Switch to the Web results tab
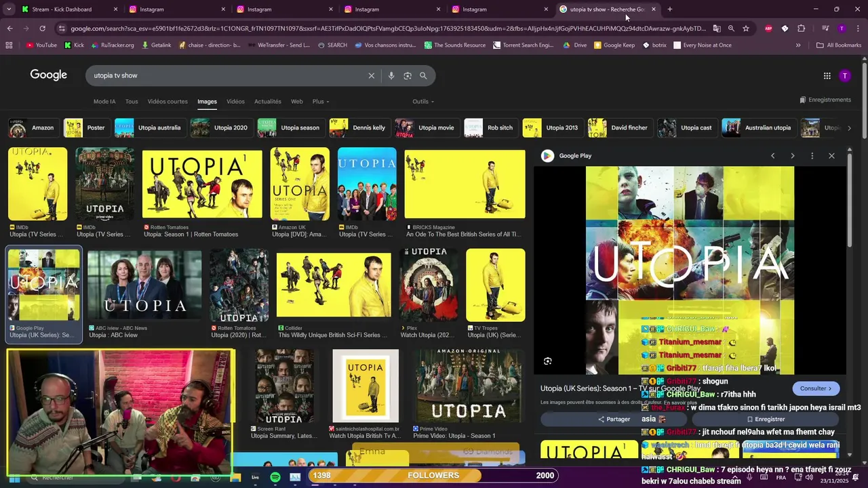 tap(297, 102)
